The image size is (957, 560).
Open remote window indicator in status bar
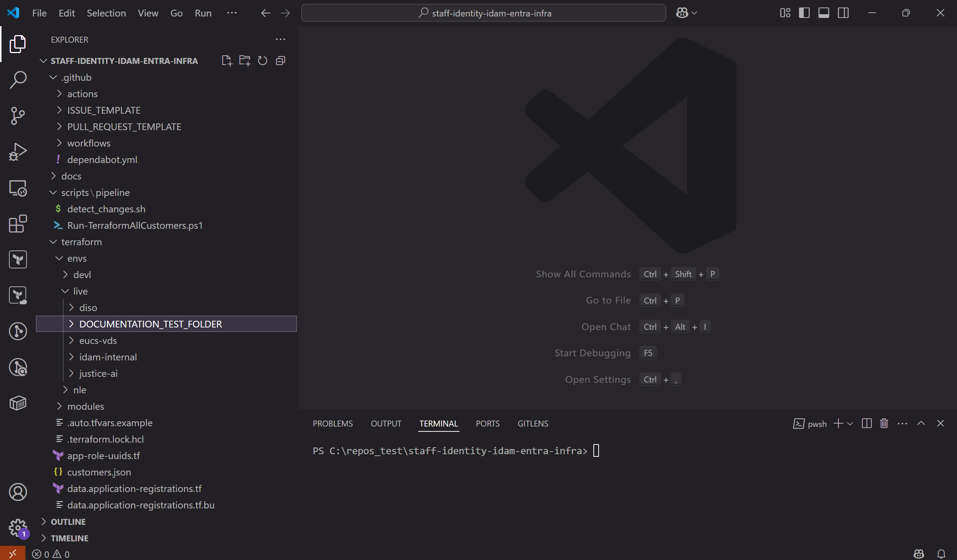coord(12,554)
